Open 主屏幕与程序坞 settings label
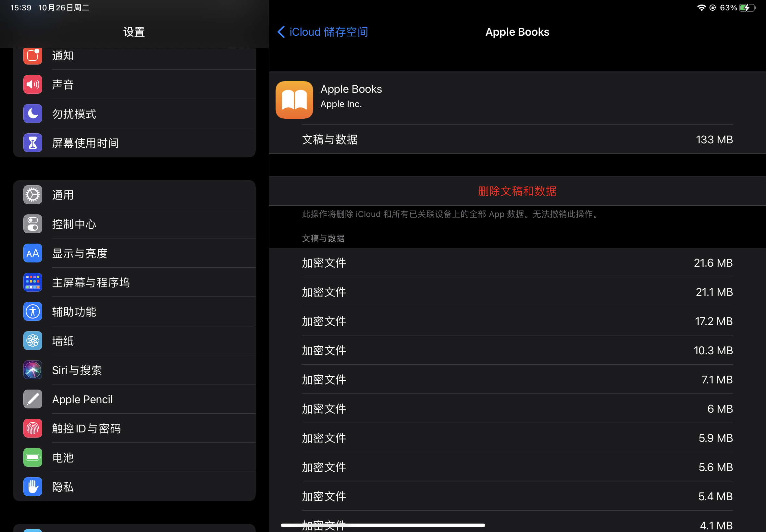Image resolution: width=766 pixels, height=532 pixels. coord(91,283)
